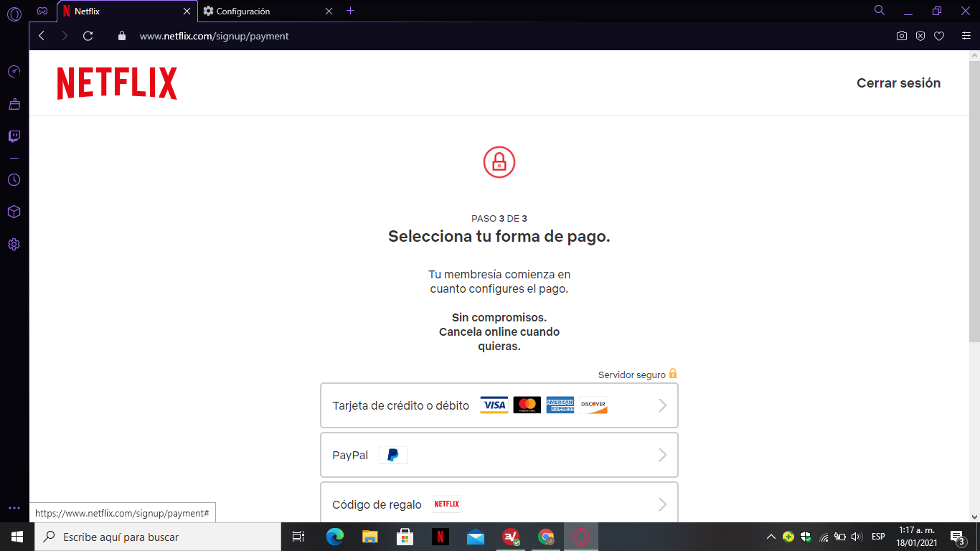
Task: Open the GX Cleaner sidebar icon
Action: tap(14, 104)
